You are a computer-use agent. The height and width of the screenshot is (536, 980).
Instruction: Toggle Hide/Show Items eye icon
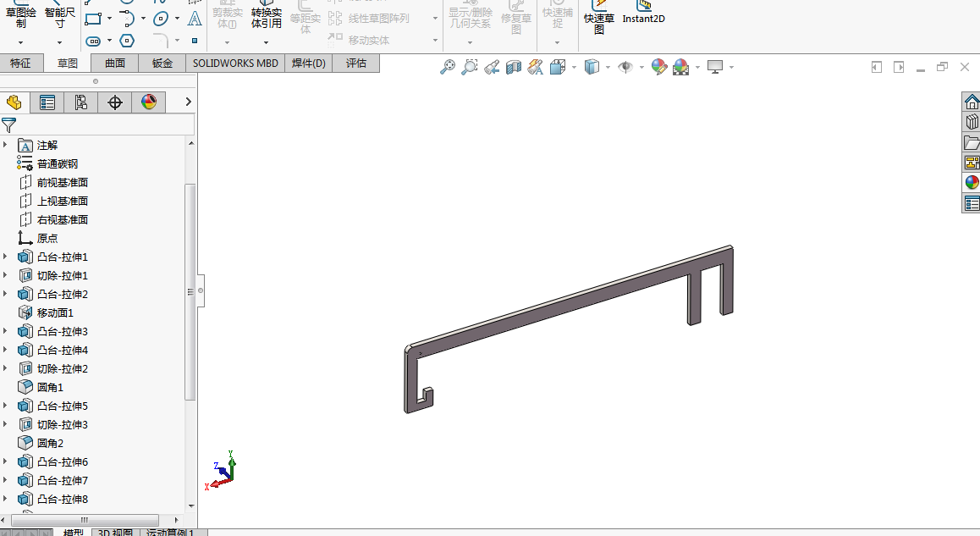pyautogui.click(x=625, y=67)
